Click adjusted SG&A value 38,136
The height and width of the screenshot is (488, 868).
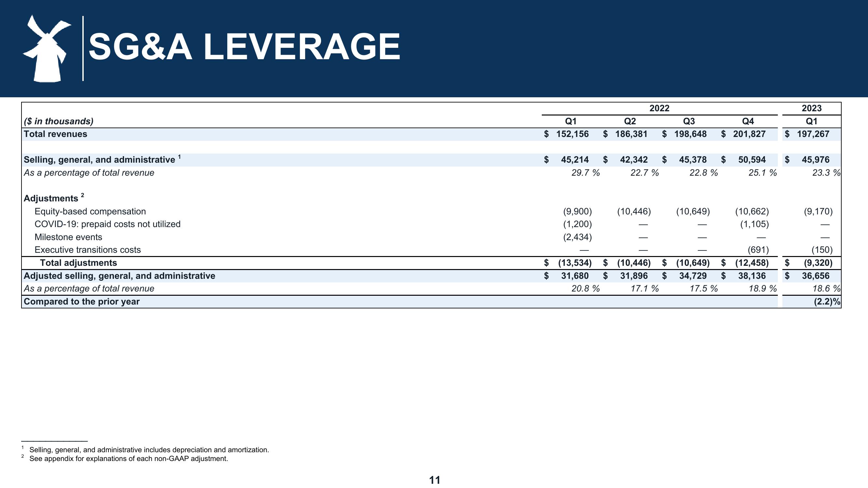click(x=752, y=276)
